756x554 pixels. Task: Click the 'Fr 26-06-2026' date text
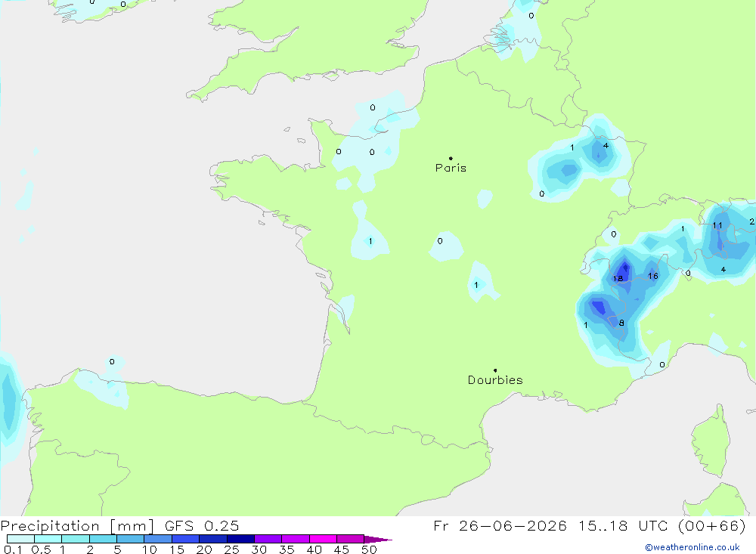pyautogui.click(x=500, y=525)
